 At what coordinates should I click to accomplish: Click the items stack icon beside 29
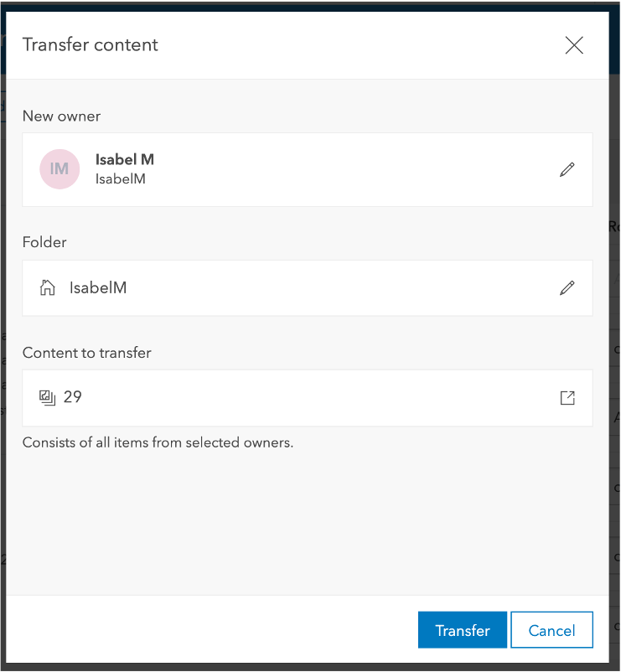pos(47,397)
